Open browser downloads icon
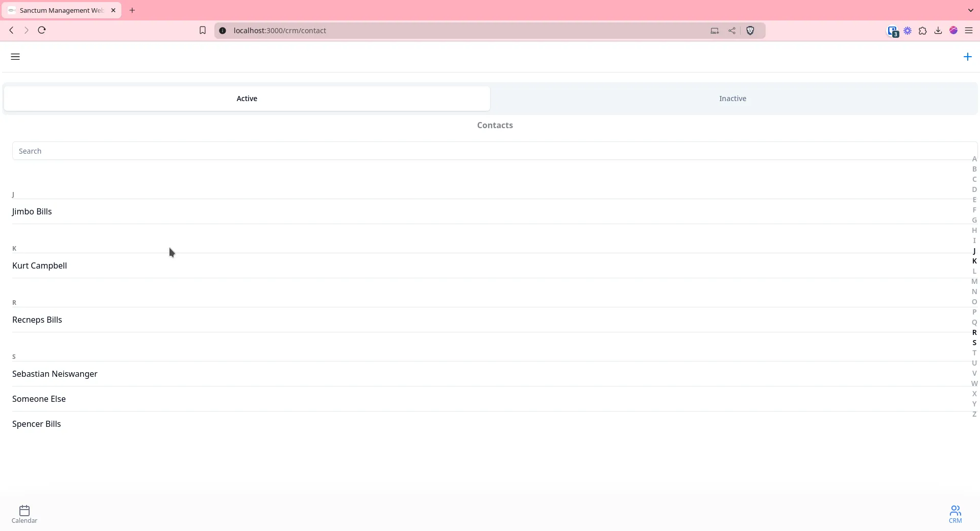 [938, 31]
